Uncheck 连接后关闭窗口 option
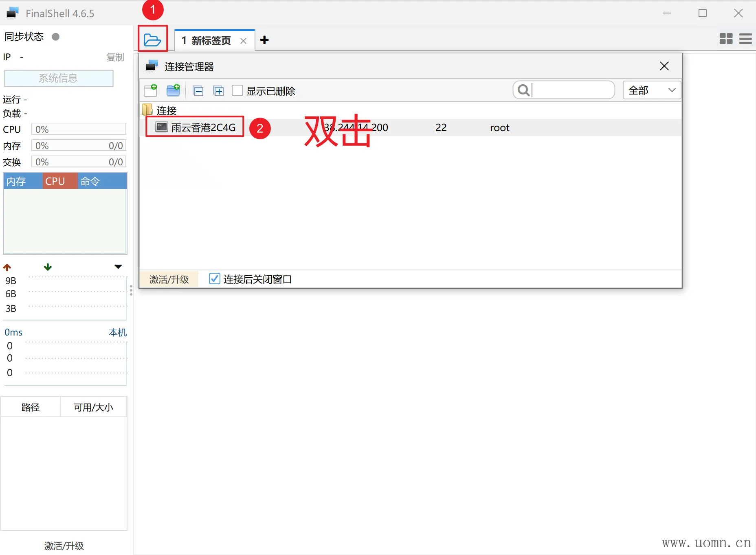Image resolution: width=756 pixels, height=555 pixels. [x=214, y=279]
